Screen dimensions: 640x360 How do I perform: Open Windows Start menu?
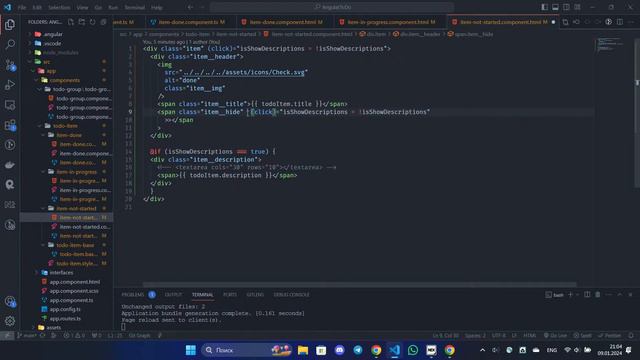coord(191,350)
